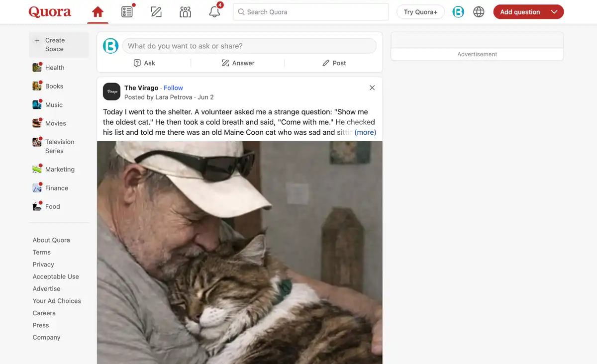Open the Answer pencil icon in top bar
Viewport: 597px width, 364px height.
[156, 12]
